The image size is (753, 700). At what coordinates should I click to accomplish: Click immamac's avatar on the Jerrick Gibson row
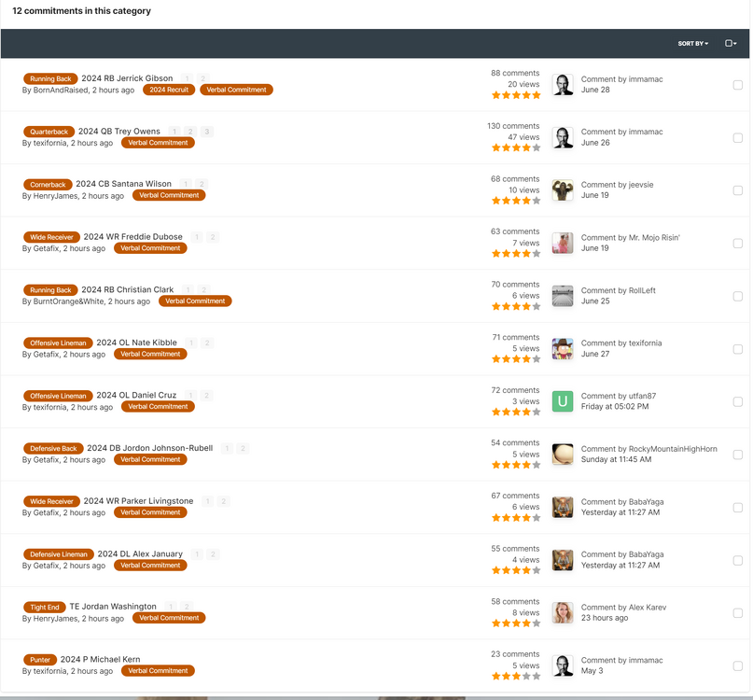(563, 84)
